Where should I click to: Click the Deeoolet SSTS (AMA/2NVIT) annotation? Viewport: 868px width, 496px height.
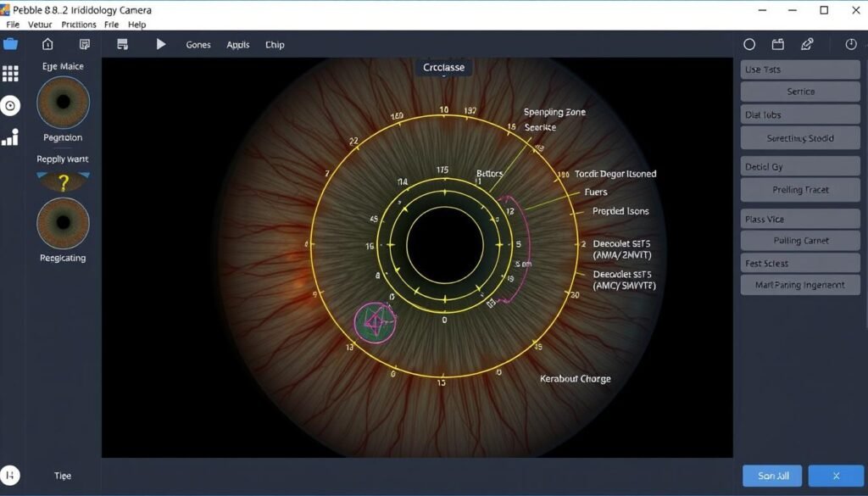pos(621,249)
